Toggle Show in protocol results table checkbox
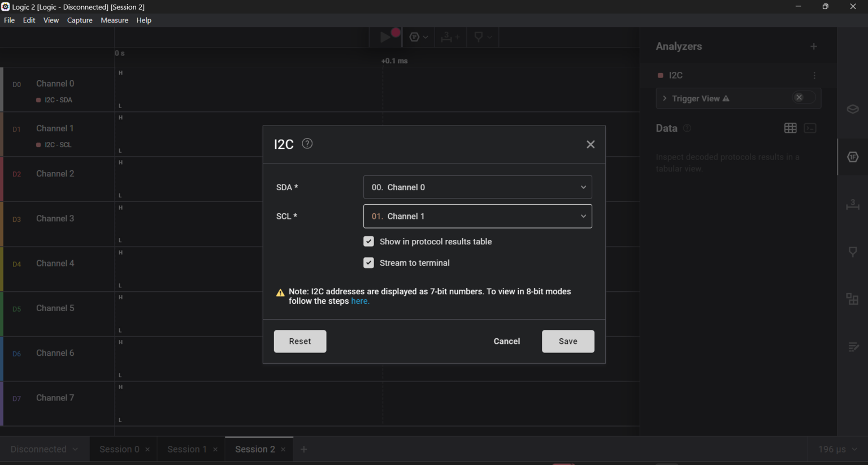Screen dimensions: 868x465 point(368,242)
